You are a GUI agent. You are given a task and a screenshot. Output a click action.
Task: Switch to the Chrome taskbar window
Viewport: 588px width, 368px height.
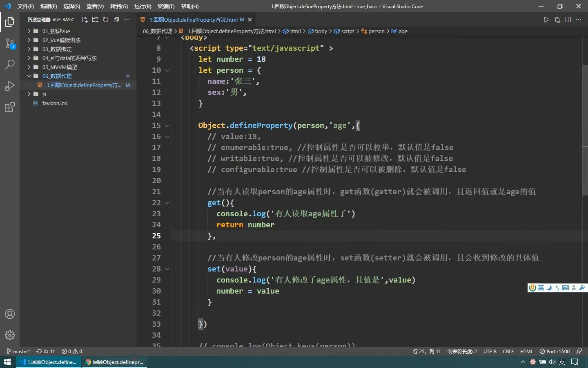pos(114,362)
